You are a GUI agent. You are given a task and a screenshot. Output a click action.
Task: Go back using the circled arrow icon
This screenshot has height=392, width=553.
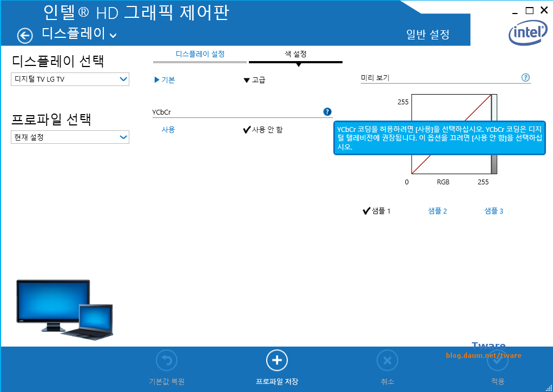click(25, 36)
